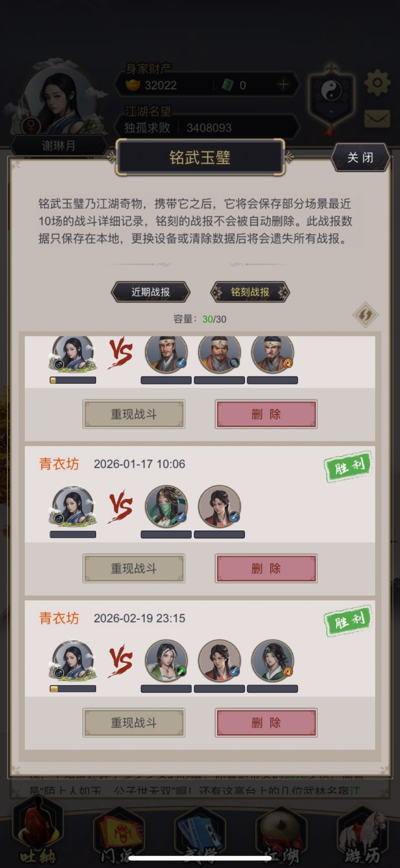Open the mail envelope icon
This screenshot has height=868, width=400.
coord(377,118)
